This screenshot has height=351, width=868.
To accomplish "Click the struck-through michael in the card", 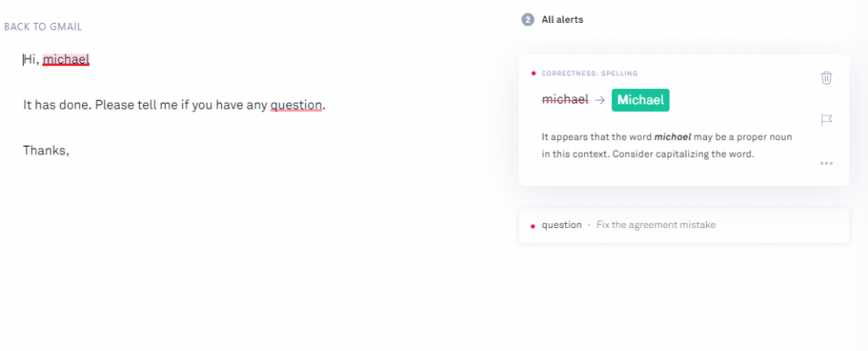I will click(x=565, y=100).
